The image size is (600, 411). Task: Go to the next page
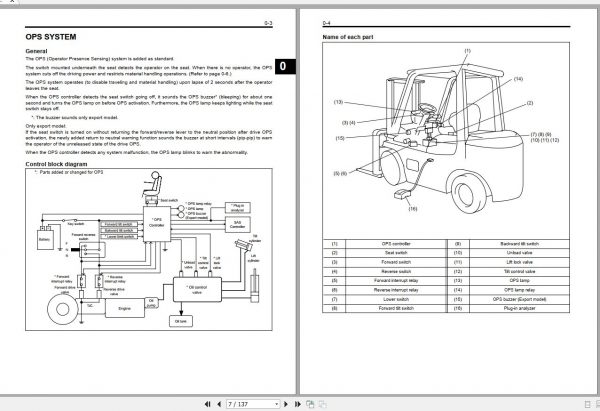coord(285,404)
